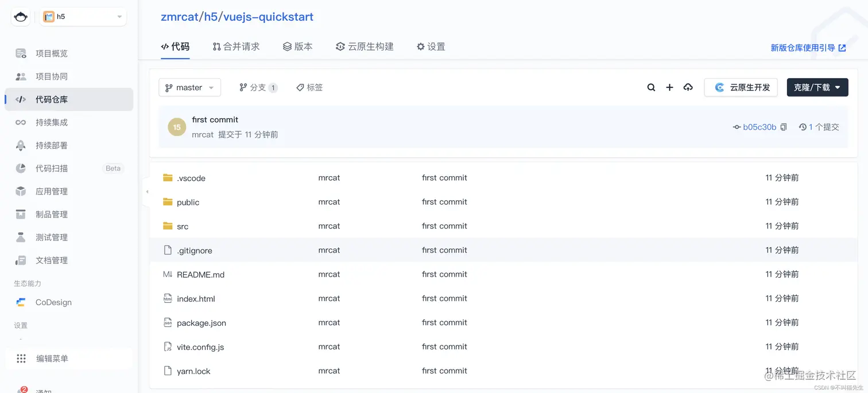The image size is (868, 393).
Task: Open the .gitignore file
Action: click(x=195, y=251)
